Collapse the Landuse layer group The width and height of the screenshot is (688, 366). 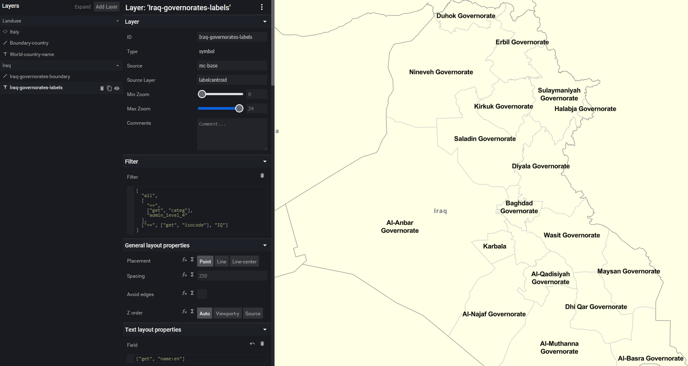(117, 21)
